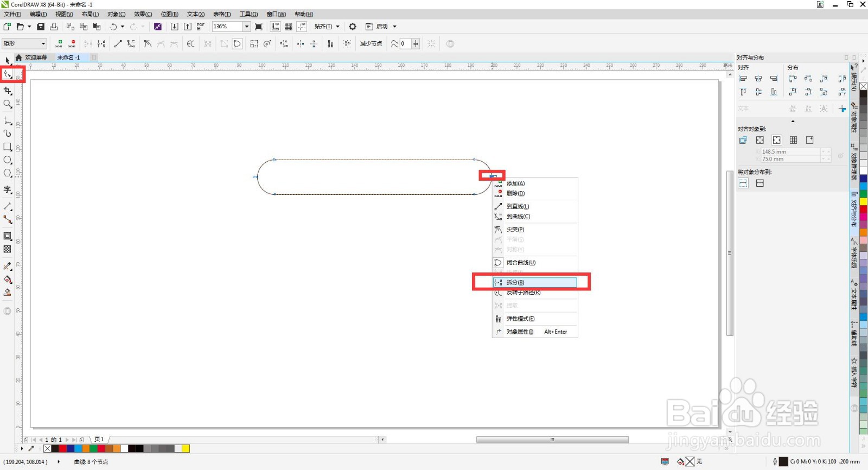Switch to 页1 page tab
Screen dimensions: 868x470
pos(99,440)
